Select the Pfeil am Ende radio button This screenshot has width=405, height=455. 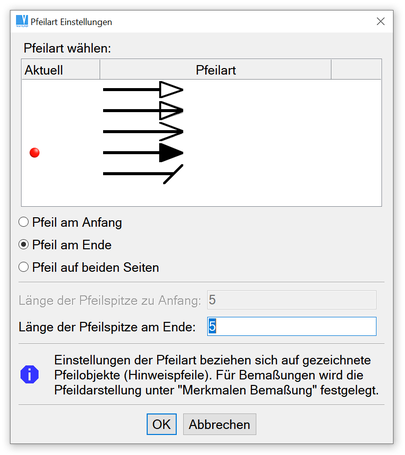tap(23, 245)
